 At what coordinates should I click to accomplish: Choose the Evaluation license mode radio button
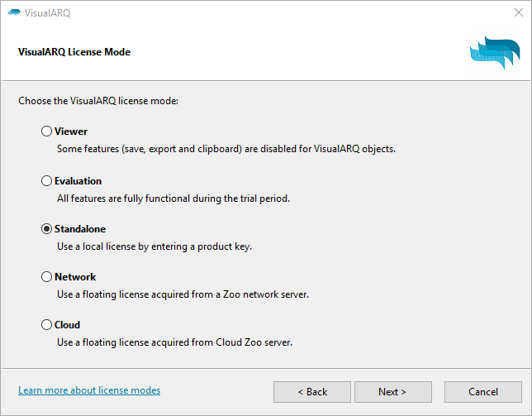tap(46, 181)
